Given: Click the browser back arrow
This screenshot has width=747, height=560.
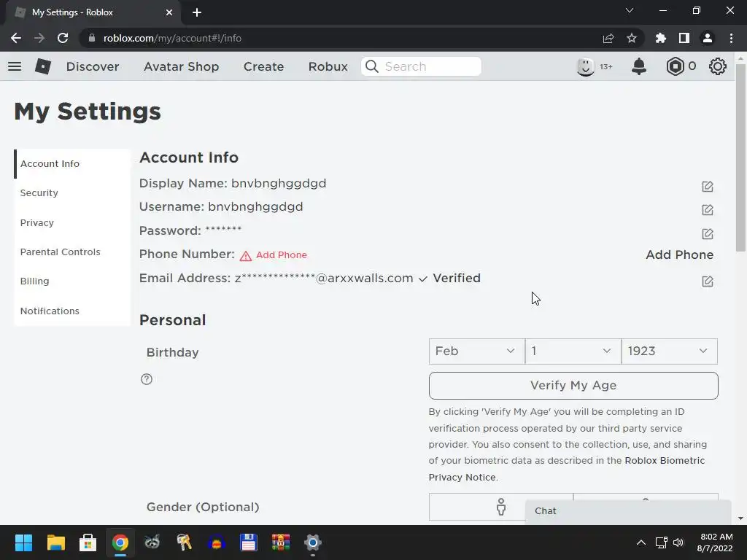Looking at the screenshot, I should pos(16,38).
